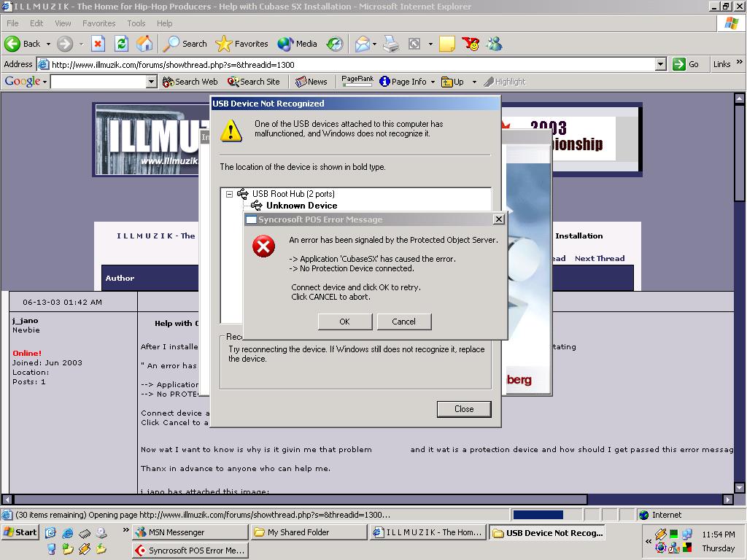The image size is (747, 560).
Task: Open the Tools menu
Action: (136, 23)
